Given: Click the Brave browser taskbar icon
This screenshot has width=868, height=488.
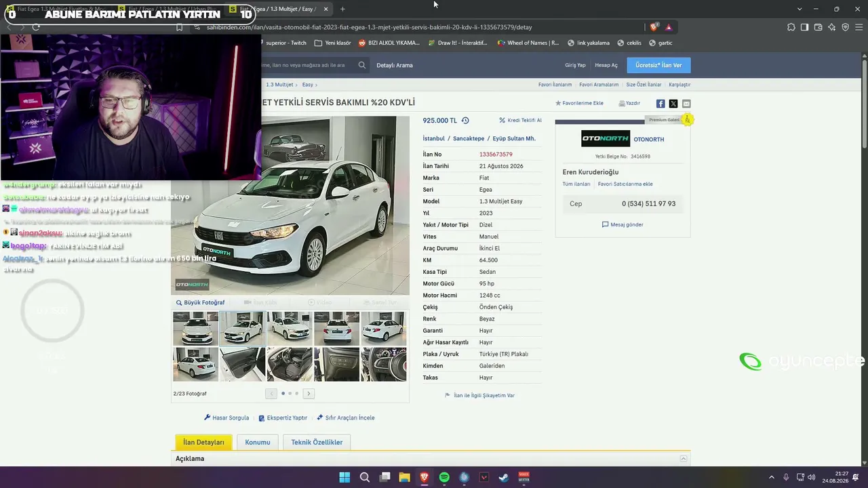Looking at the screenshot, I should click(425, 477).
